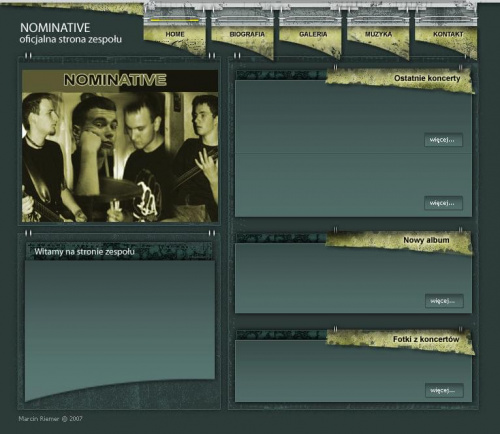Click the Witamy na stronie zespołu header
This screenshot has height=434, width=500.
point(85,252)
